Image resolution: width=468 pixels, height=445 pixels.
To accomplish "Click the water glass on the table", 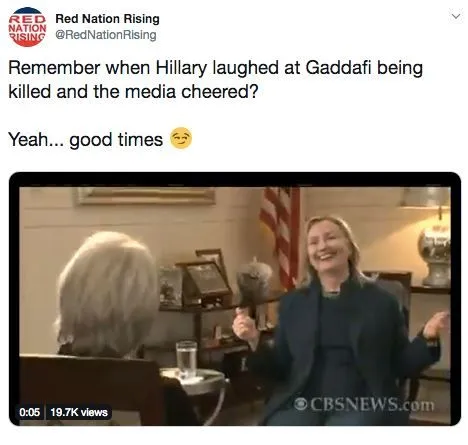I will (x=187, y=359).
